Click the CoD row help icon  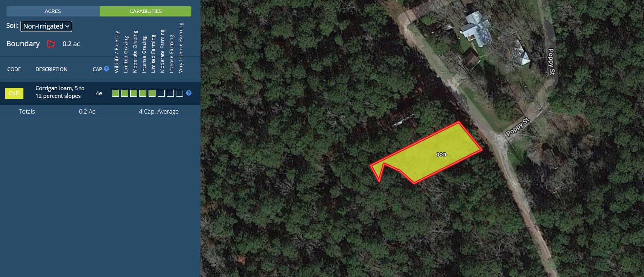189,93
